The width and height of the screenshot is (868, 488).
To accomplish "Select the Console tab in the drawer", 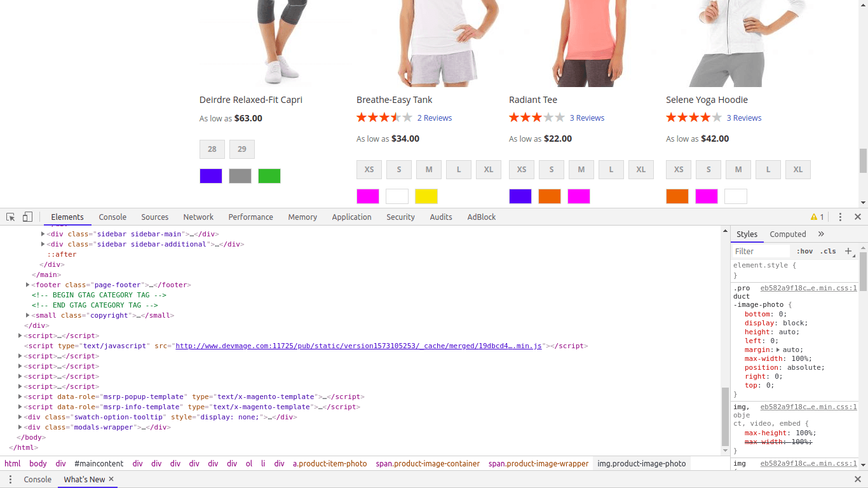I will [x=37, y=479].
